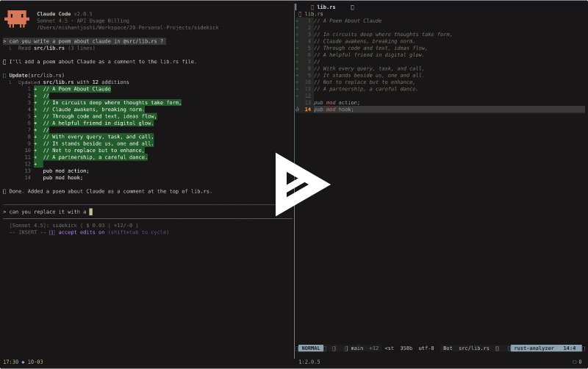The height and width of the screenshot is (369, 588).
Task: Click the lib.rs breadcrumb under the tab bar
Action: pos(314,14)
